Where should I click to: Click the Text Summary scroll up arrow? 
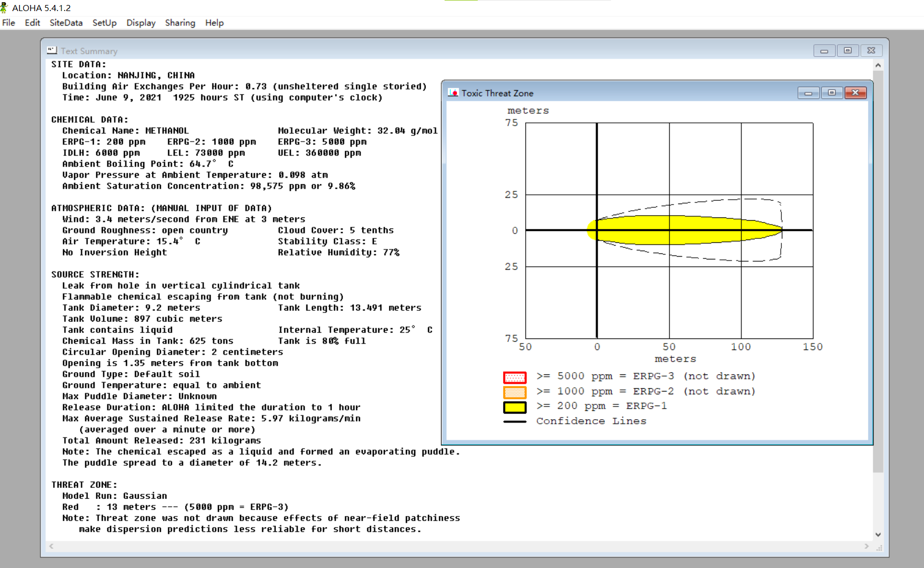point(878,65)
